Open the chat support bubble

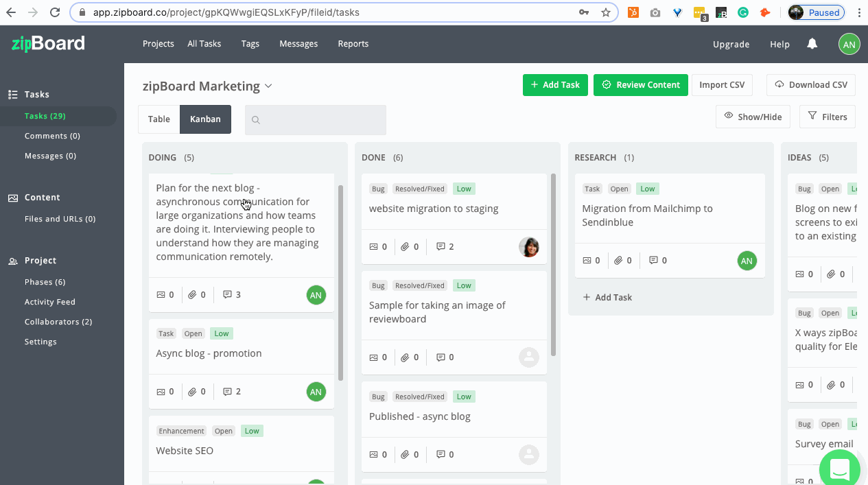tap(840, 469)
